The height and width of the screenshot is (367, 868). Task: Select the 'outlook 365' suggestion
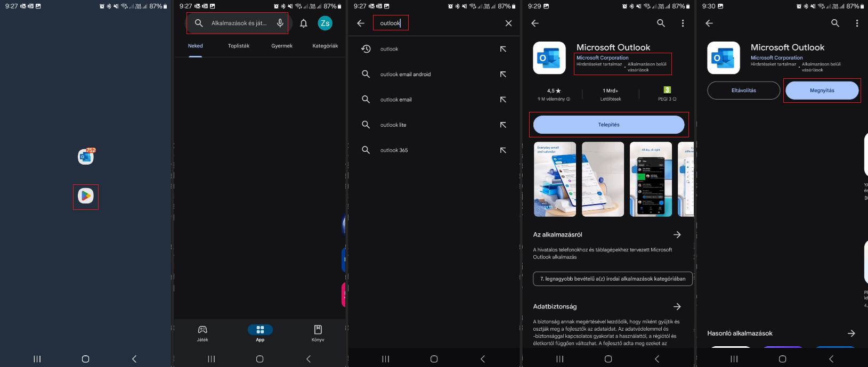[394, 150]
